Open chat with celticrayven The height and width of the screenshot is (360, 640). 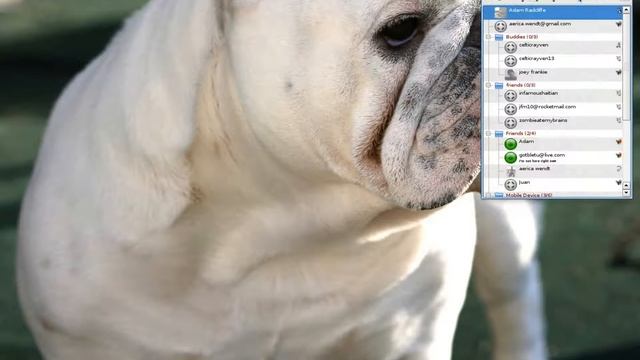[533, 45]
